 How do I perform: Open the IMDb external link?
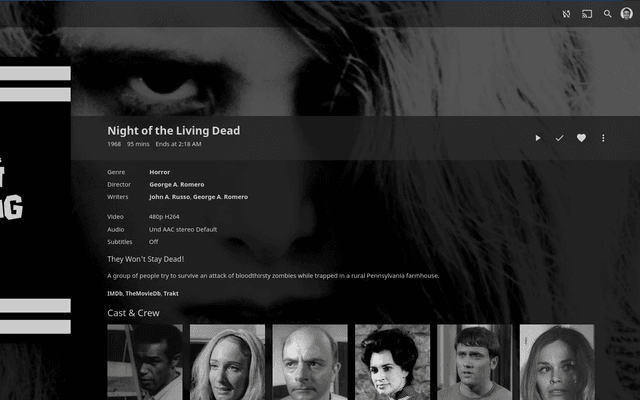[x=115, y=293]
